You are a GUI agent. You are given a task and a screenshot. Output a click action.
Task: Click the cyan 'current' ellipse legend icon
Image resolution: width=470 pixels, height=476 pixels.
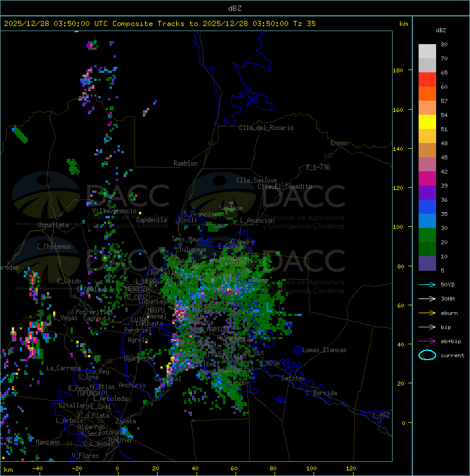pyautogui.click(x=427, y=355)
